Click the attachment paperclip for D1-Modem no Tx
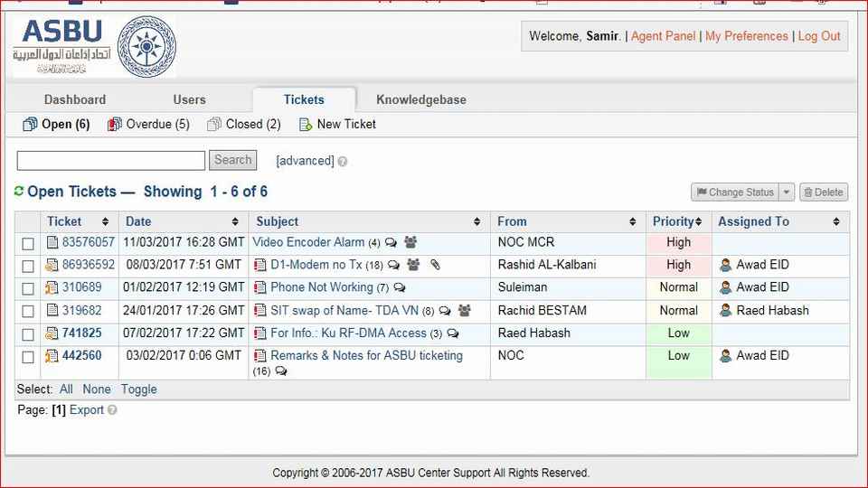This screenshot has height=488, width=868. coord(435,265)
